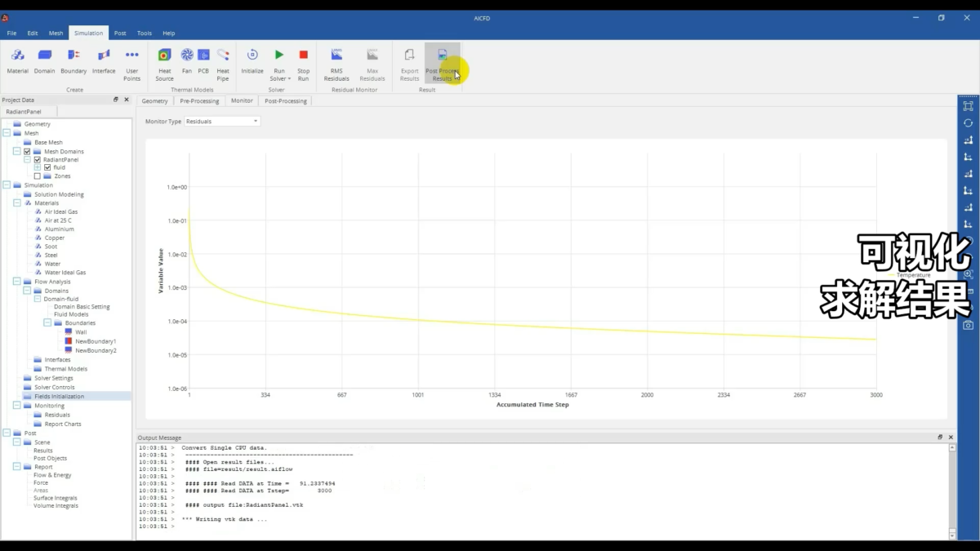
Task: Open the Tools menu
Action: pyautogui.click(x=145, y=33)
